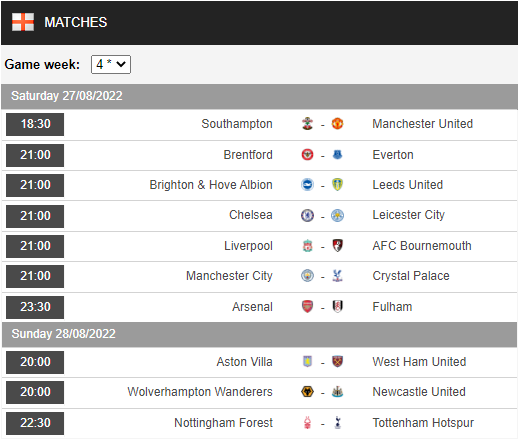Open the AFC Bournemouth team link
Screen dimensions: 518x439
pos(422,246)
